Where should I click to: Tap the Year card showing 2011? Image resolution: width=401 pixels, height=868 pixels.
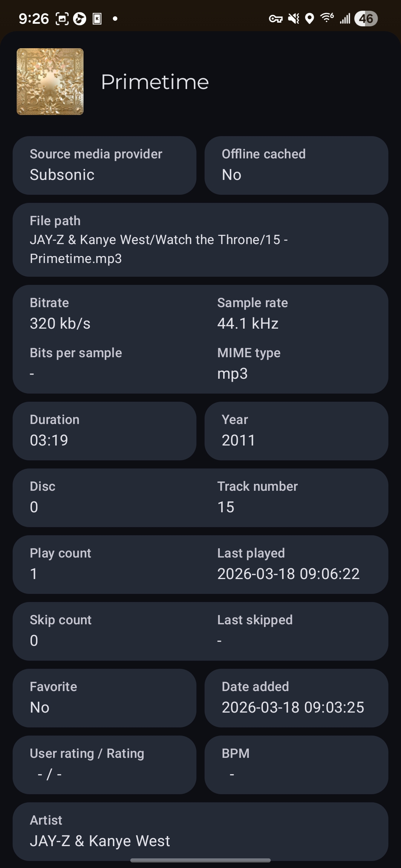coord(296,431)
